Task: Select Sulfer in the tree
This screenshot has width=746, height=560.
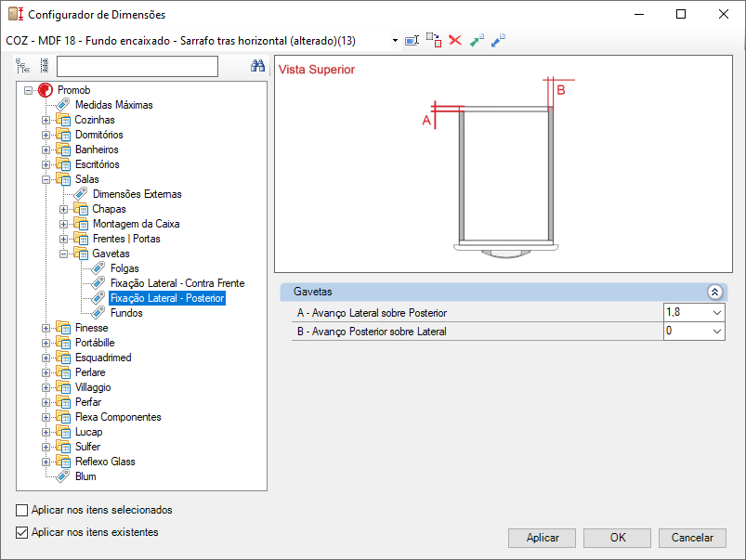Action: point(87,447)
